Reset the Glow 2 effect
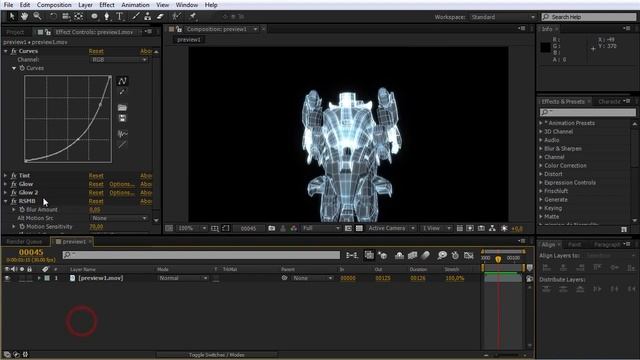 [96, 193]
